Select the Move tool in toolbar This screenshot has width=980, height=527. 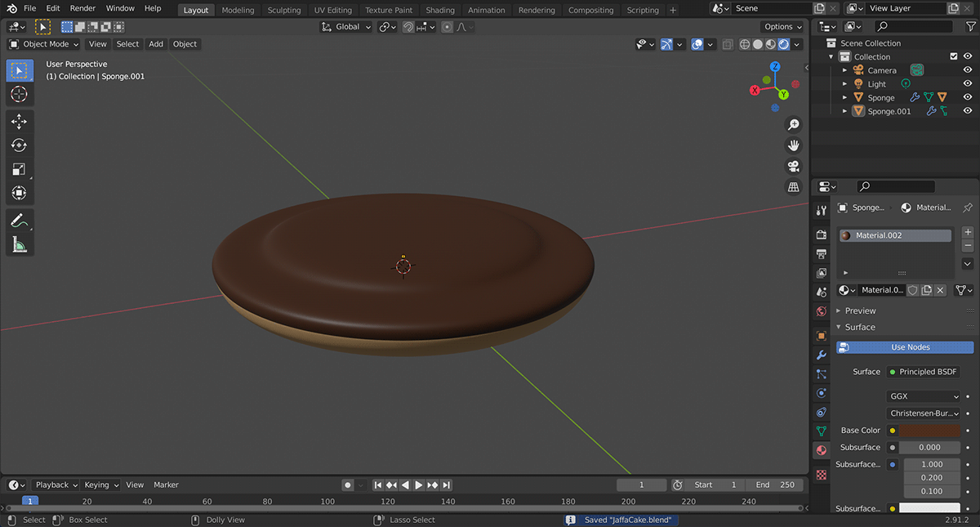coord(19,121)
